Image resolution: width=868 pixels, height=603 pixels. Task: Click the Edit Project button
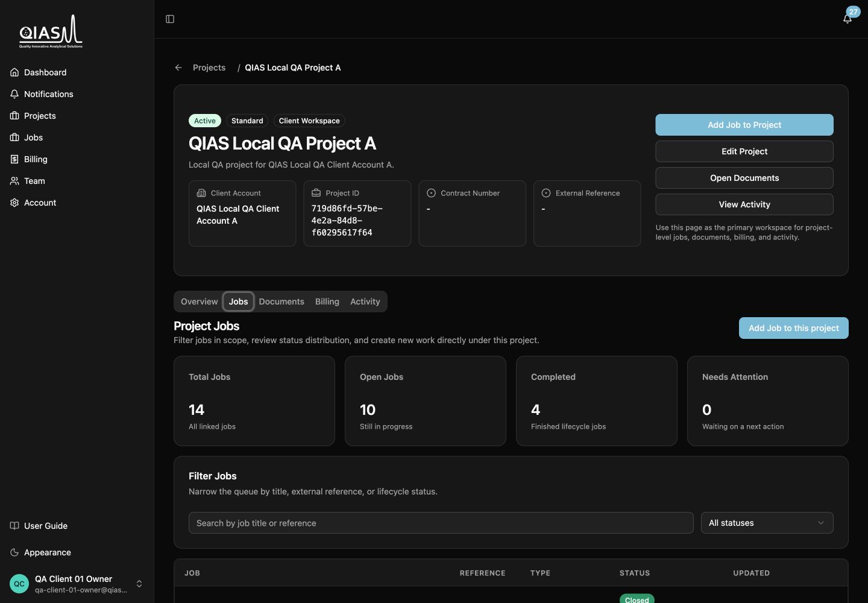click(744, 151)
